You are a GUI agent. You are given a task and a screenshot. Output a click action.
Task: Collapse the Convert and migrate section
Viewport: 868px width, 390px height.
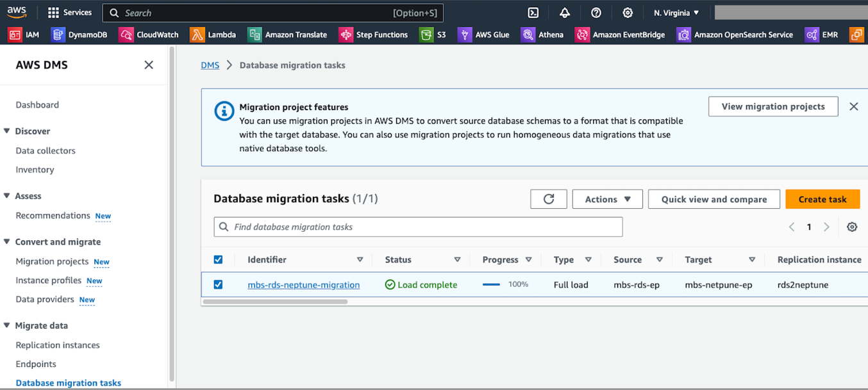coord(7,241)
